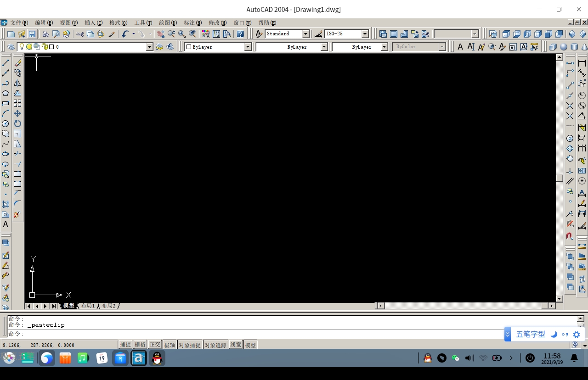Viewport: 588px width, 380px height.
Task: Select the Move tool
Action: coord(17,113)
